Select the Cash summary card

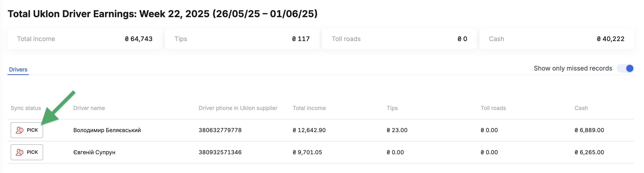[557, 39]
